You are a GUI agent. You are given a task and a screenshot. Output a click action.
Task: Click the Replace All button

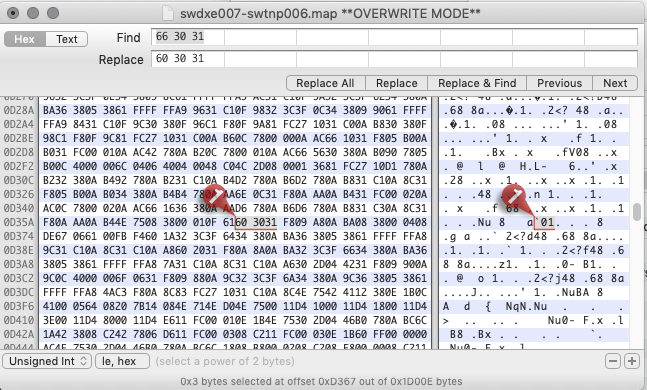325,83
